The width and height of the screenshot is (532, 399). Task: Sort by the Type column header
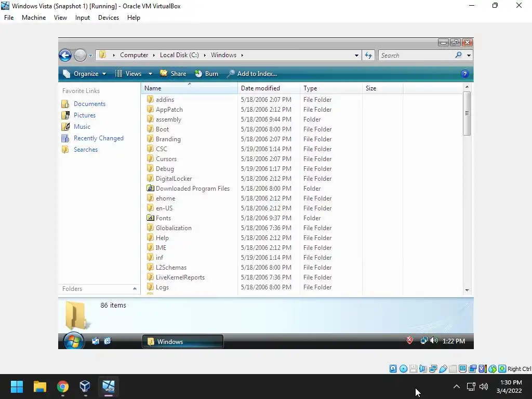pos(331,88)
